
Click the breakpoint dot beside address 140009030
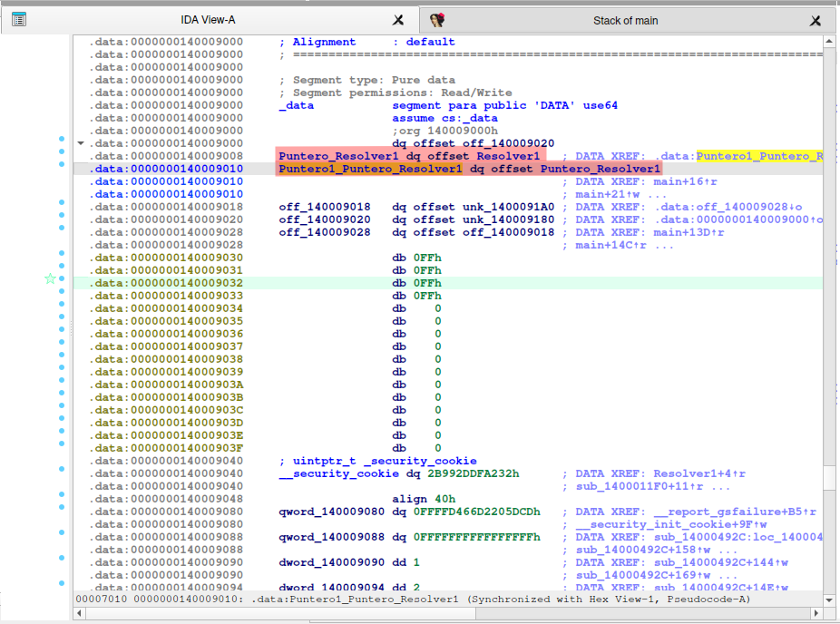(62, 254)
